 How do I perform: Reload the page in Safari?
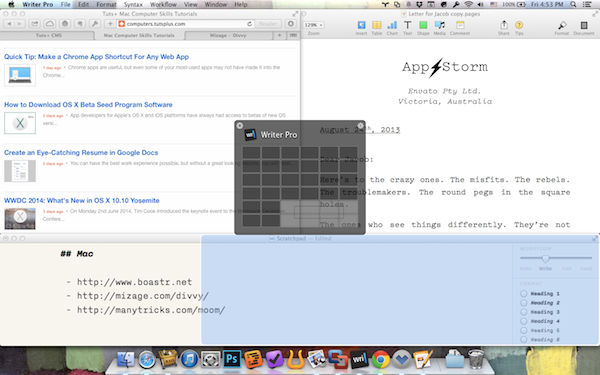point(249,24)
